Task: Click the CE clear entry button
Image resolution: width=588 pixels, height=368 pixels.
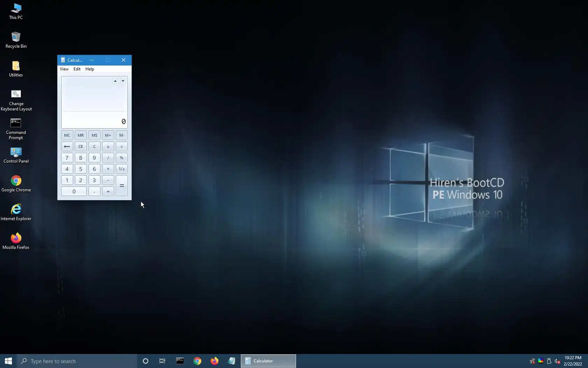Action: pos(80,146)
